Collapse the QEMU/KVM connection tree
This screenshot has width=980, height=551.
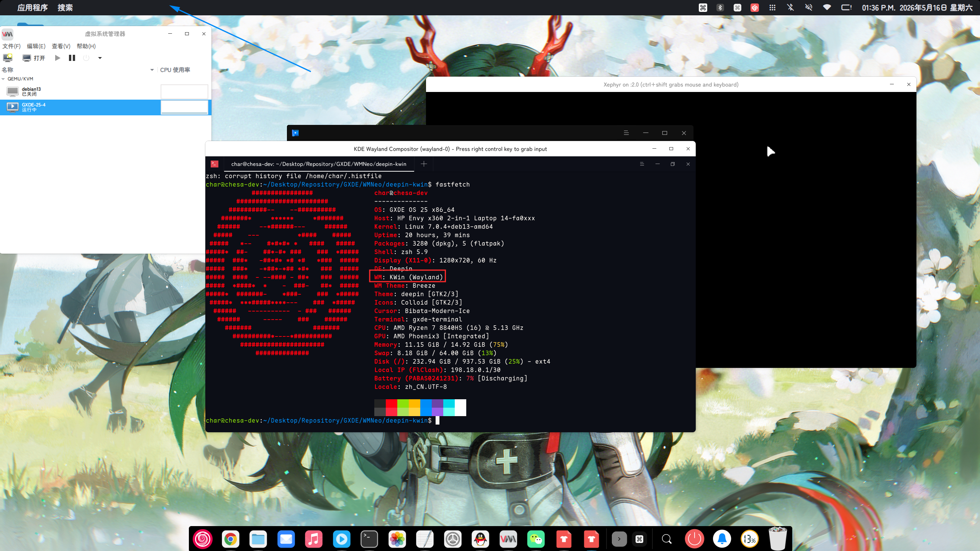[3, 79]
